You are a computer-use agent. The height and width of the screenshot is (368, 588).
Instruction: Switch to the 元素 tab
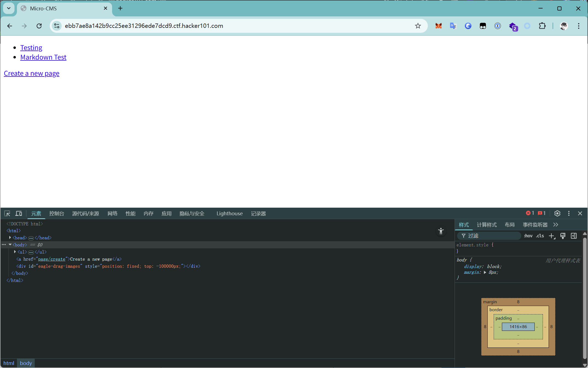[36, 213]
